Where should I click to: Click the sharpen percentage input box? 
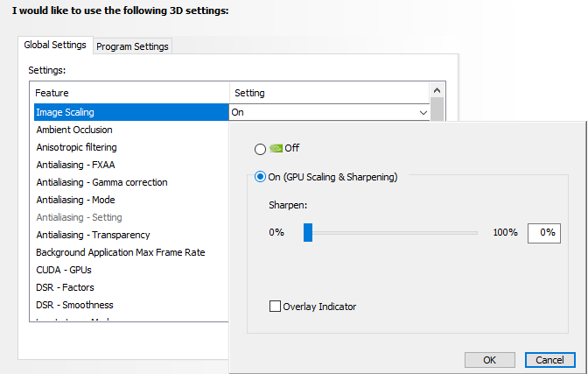(x=543, y=233)
